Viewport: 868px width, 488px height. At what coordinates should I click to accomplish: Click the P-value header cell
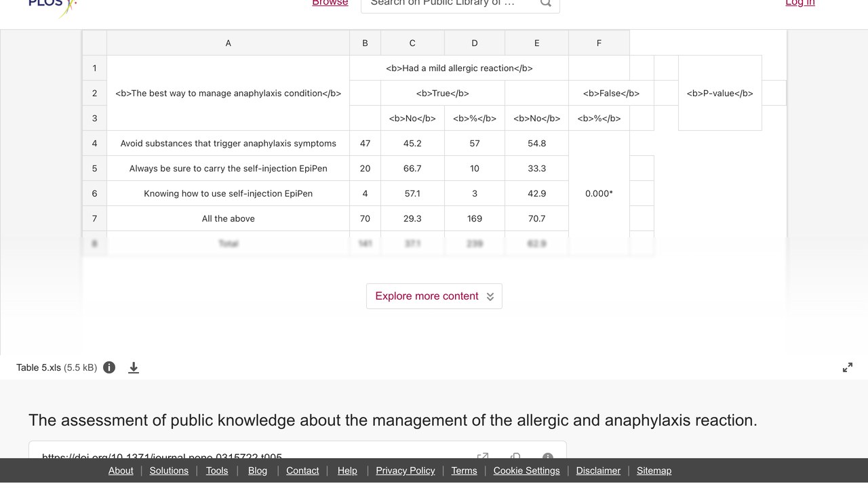coord(720,93)
